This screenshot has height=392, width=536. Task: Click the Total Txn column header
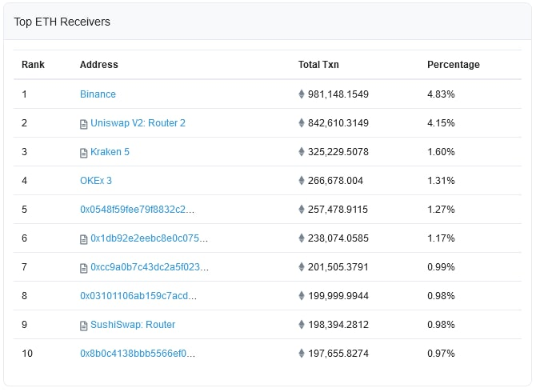point(318,65)
